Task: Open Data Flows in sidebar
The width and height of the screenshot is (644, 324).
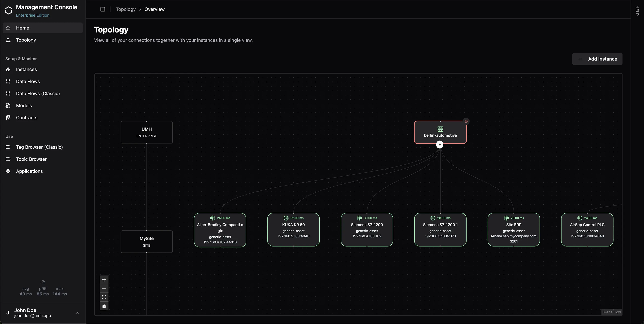Action: pos(28,81)
